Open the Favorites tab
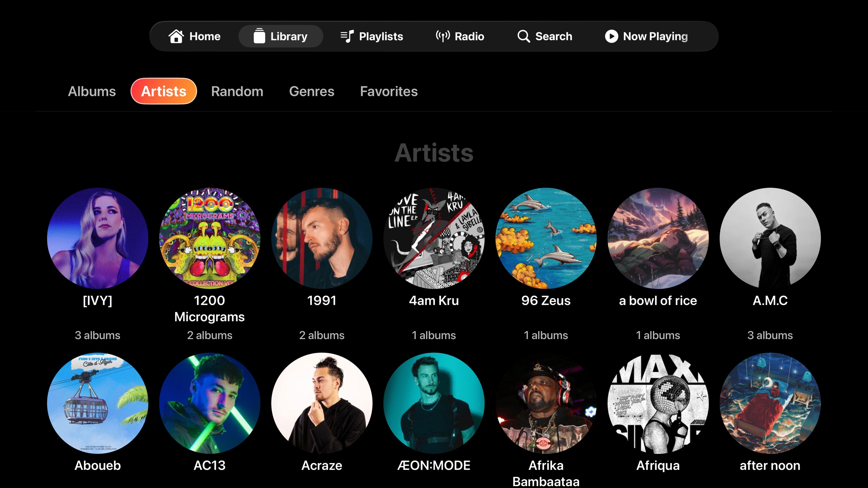The image size is (868, 488). click(388, 91)
